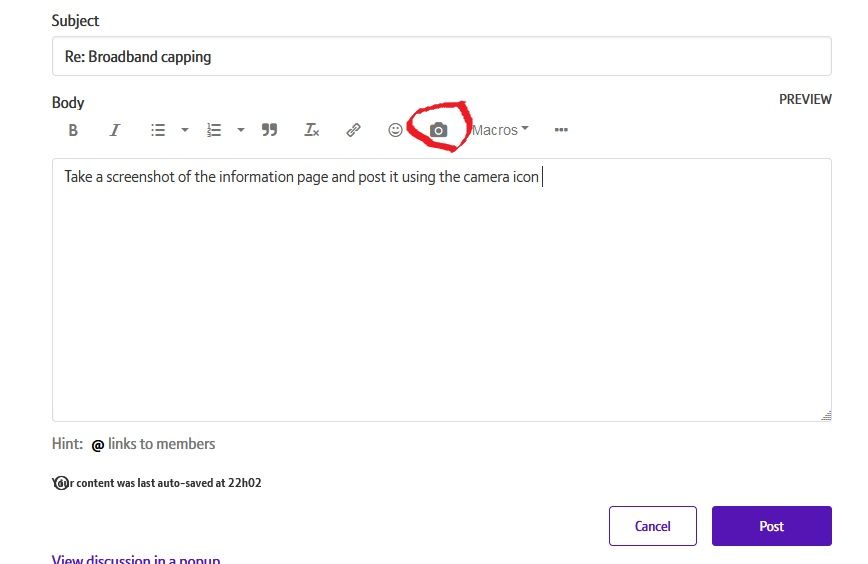Switch to the PREVIEW tab

pos(805,99)
